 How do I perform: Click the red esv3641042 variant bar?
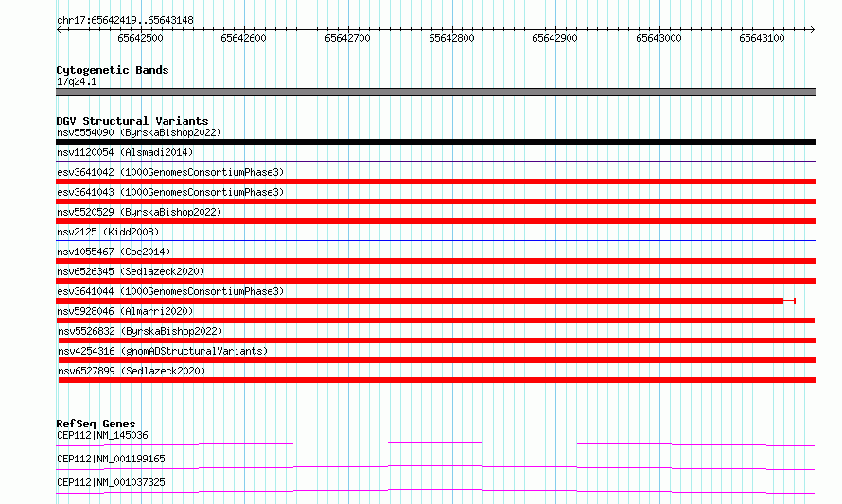tap(435, 182)
